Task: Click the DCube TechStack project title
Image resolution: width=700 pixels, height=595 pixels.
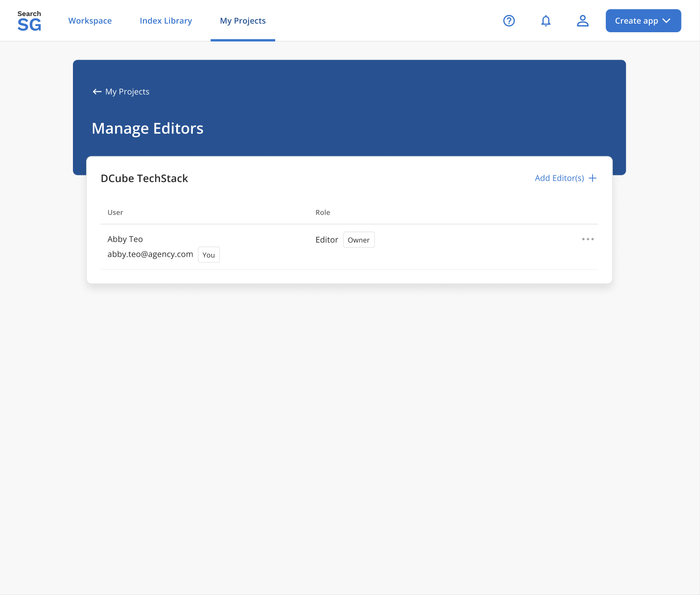Action: click(144, 178)
